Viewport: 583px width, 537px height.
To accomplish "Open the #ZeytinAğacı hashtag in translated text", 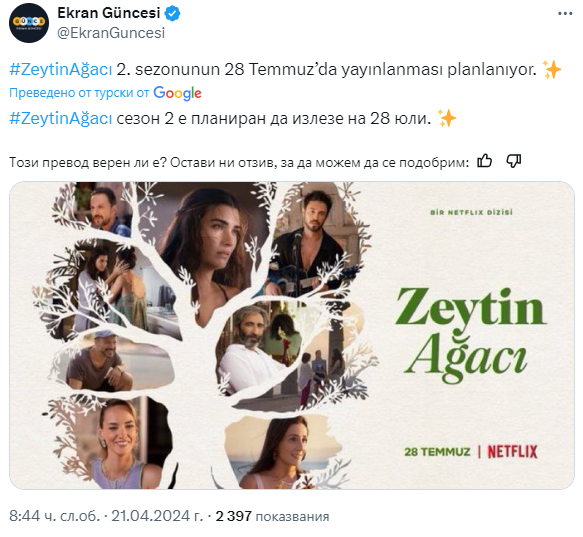I will click(x=61, y=119).
